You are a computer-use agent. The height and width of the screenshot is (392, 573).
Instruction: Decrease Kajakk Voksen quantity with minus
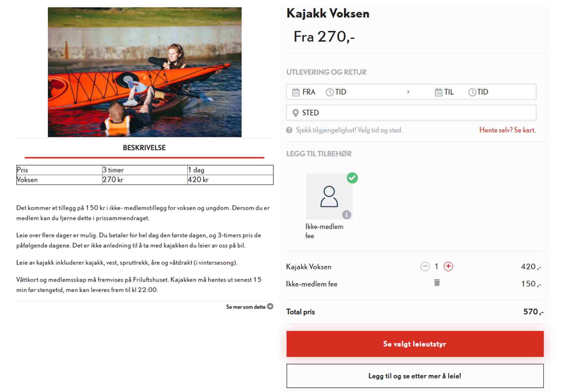coord(425,266)
